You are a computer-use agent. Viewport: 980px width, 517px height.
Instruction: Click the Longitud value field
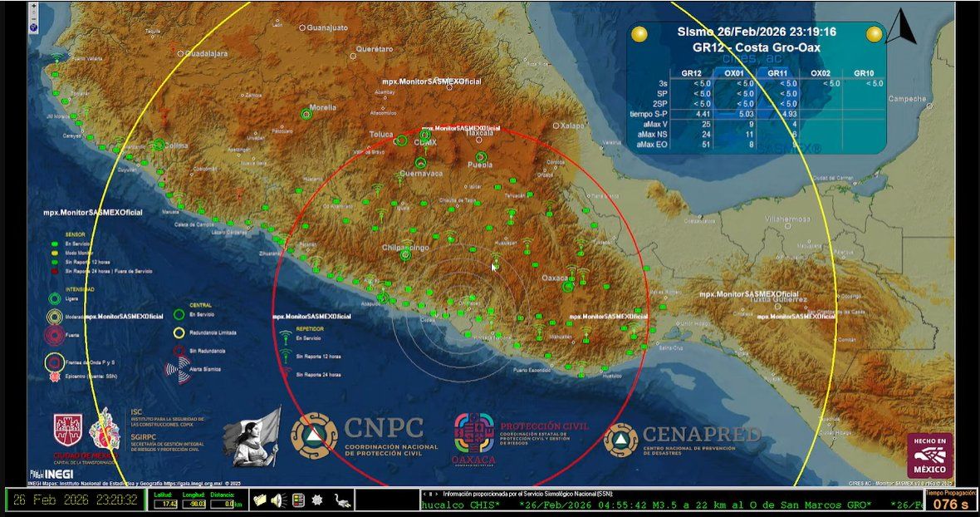[194, 504]
